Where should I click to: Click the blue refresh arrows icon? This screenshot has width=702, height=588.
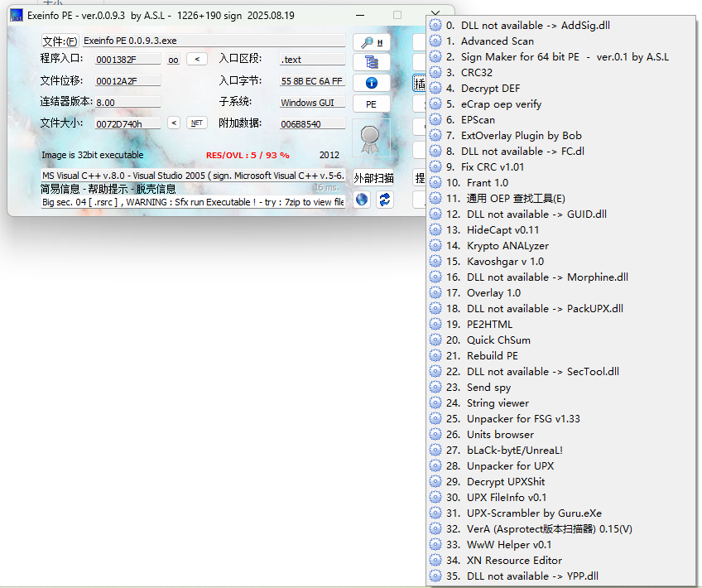(x=384, y=200)
